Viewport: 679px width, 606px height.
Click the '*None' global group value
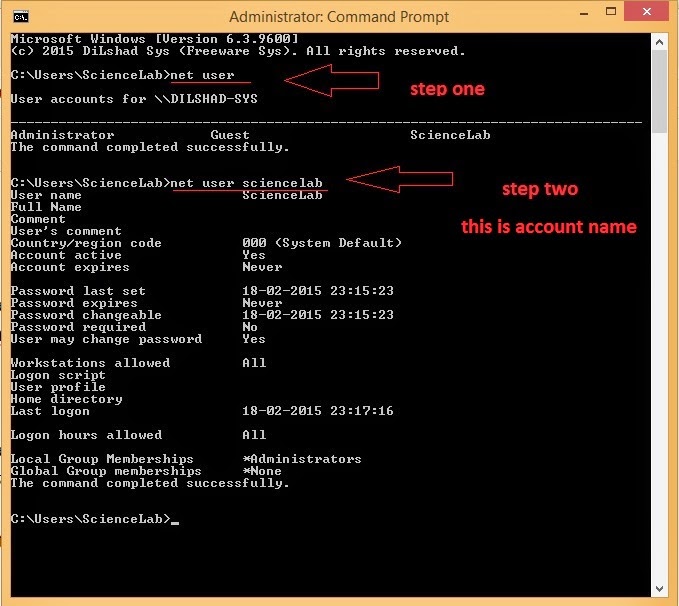pos(262,471)
